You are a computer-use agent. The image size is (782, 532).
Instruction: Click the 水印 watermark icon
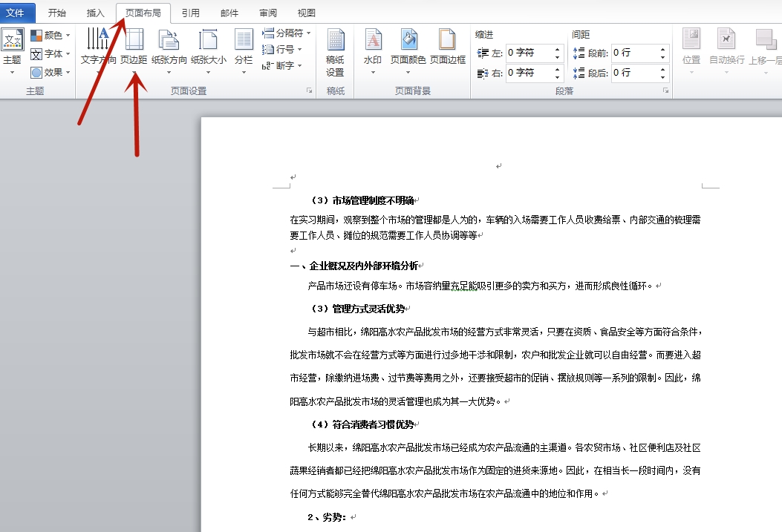click(373, 39)
